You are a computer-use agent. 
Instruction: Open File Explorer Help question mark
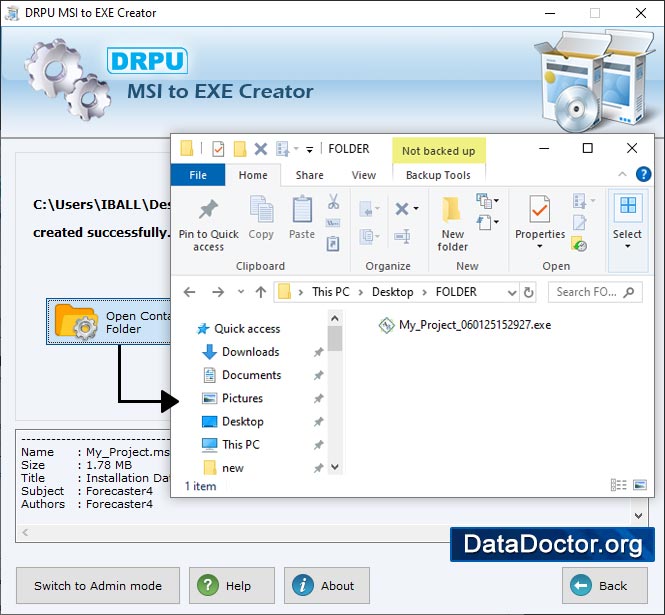point(643,174)
